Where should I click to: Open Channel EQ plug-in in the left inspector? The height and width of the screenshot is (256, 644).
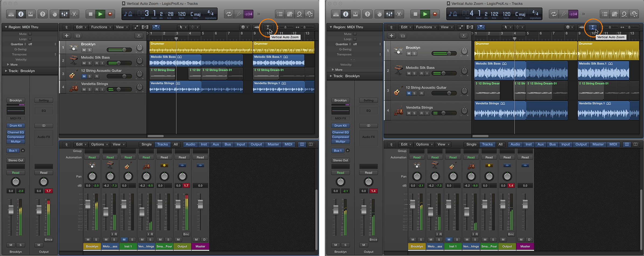tap(16, 132)
